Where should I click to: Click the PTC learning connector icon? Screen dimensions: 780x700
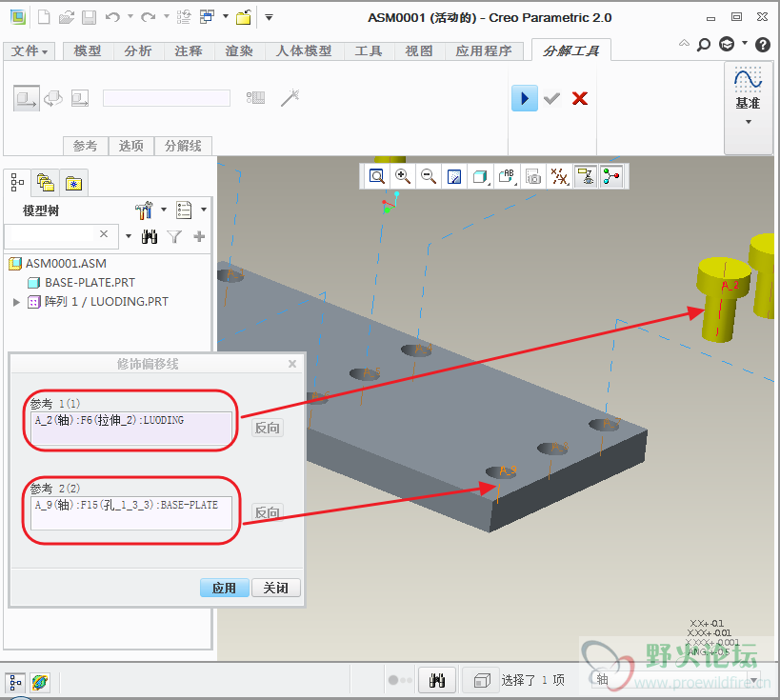(727, 44)
